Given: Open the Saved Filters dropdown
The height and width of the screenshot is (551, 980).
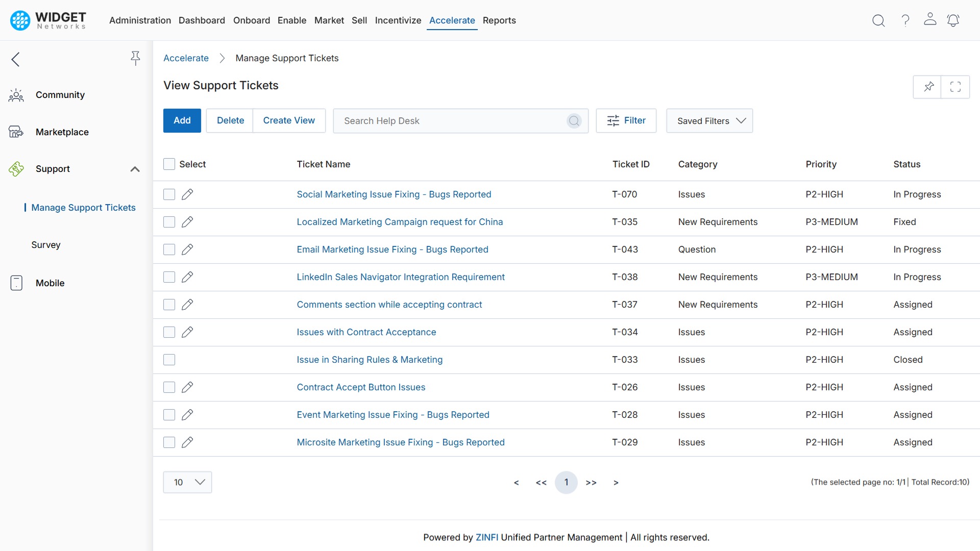Looking at the screenshot, I should click(709, 120).
